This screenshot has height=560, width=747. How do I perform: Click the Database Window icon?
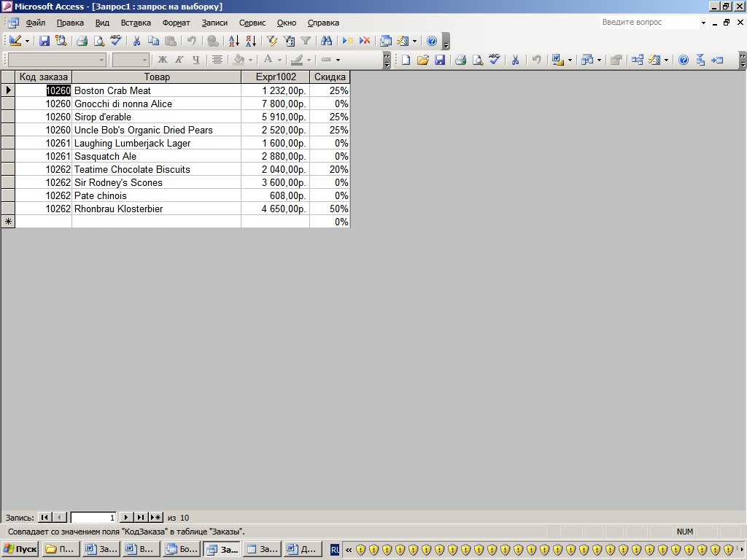[386, 41]
